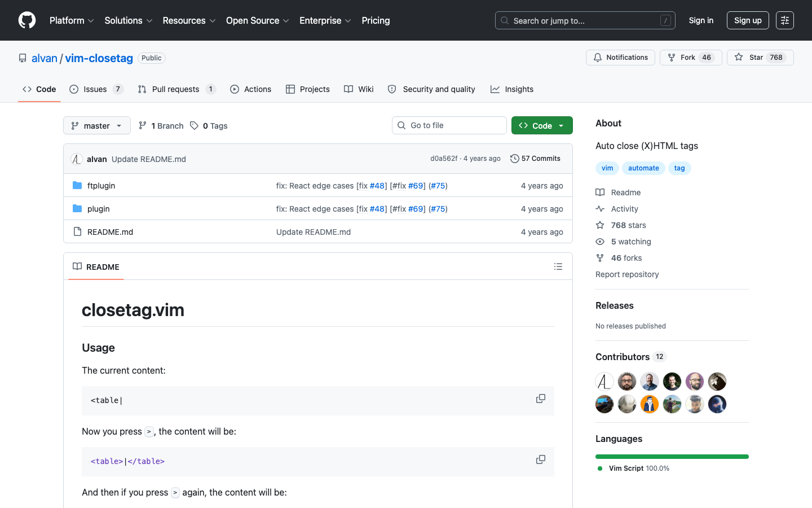Viewport: 812px width, 508px height.
Task: Copy the <table>|</table> code snippet
Action: click(x=540, y=459)
